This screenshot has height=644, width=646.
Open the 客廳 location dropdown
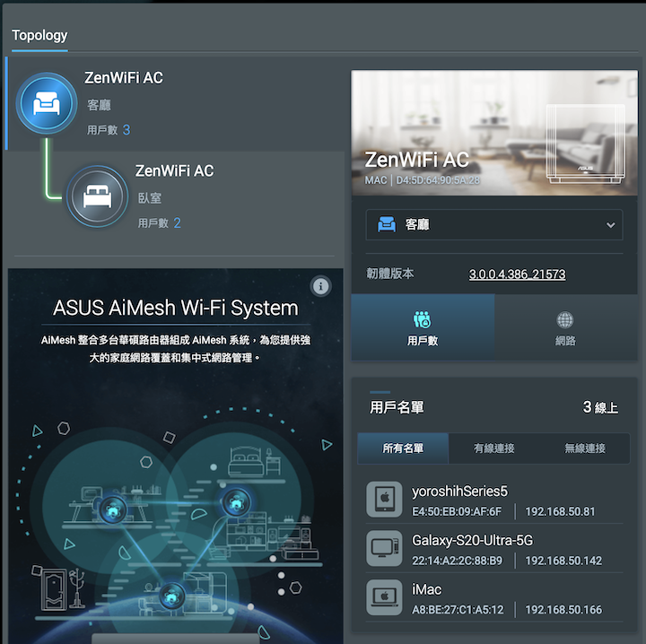pos(494,225)
